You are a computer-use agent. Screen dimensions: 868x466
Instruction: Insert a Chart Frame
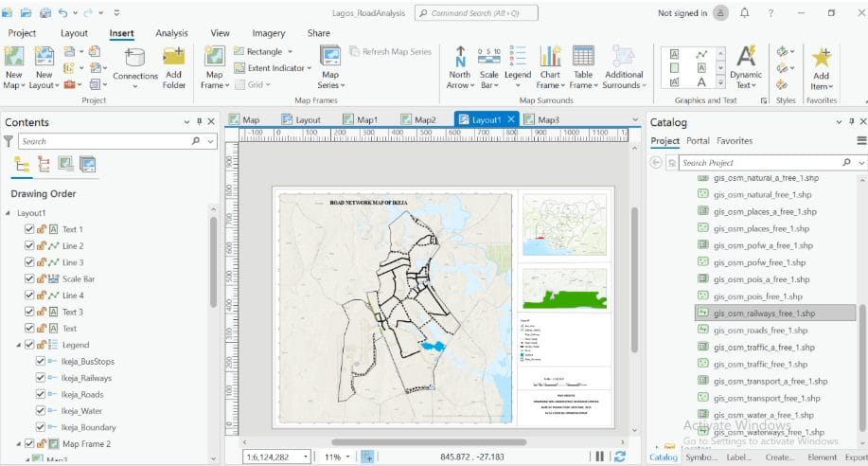550,65
